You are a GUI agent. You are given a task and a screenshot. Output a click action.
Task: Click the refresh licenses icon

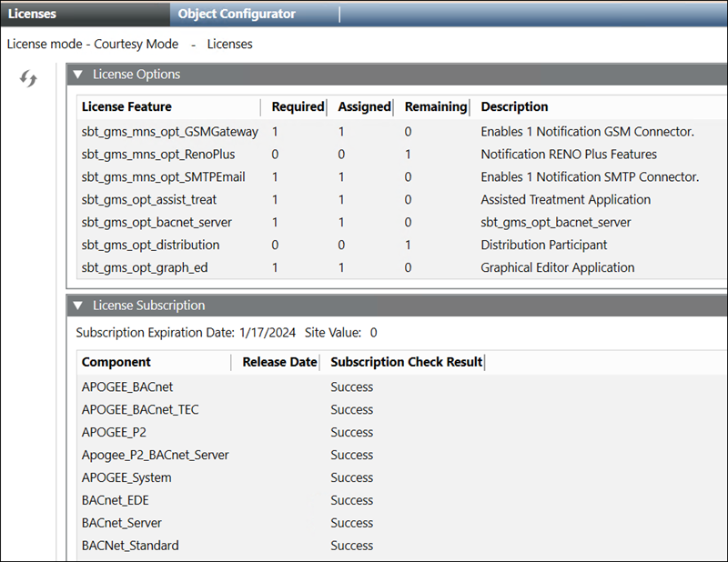(28, 79)
